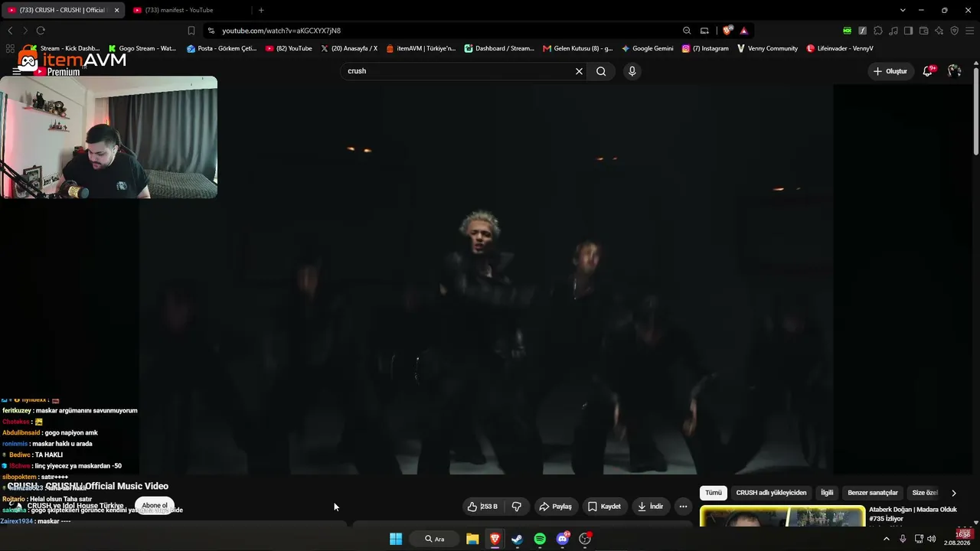Subscribe with the Abone ol button
Screen dimensions: 980x551
point(155,506)
